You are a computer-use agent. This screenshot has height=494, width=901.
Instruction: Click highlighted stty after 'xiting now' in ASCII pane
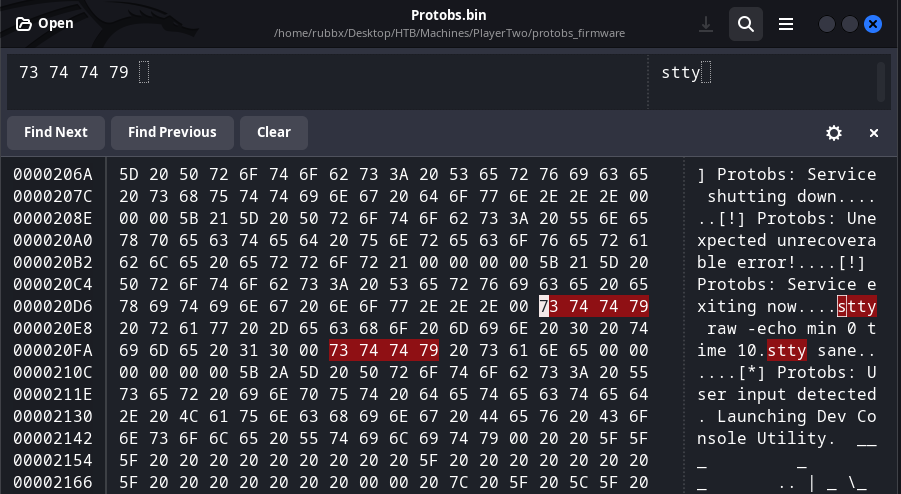coord(857,305)
